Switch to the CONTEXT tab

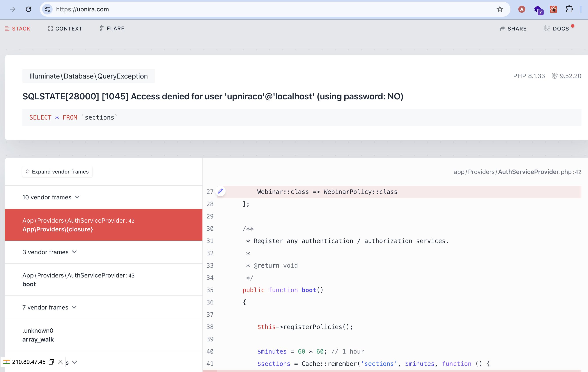(x=65, y=29)
